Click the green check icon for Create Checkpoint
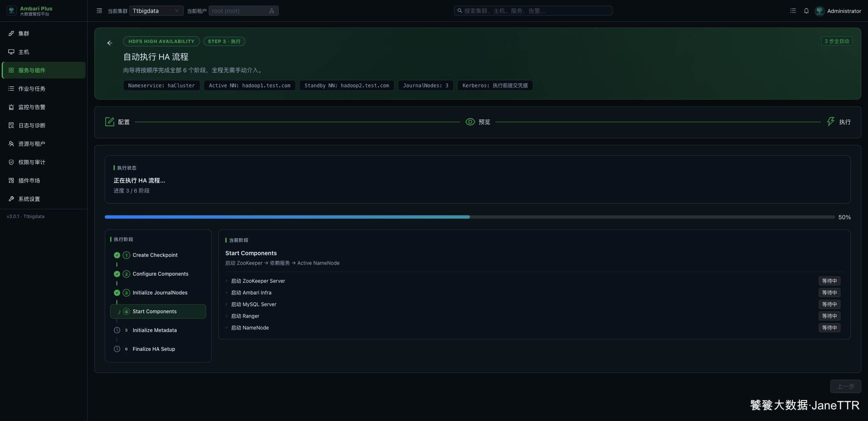This screenshot has height=421, width=868. coord(117,255)
